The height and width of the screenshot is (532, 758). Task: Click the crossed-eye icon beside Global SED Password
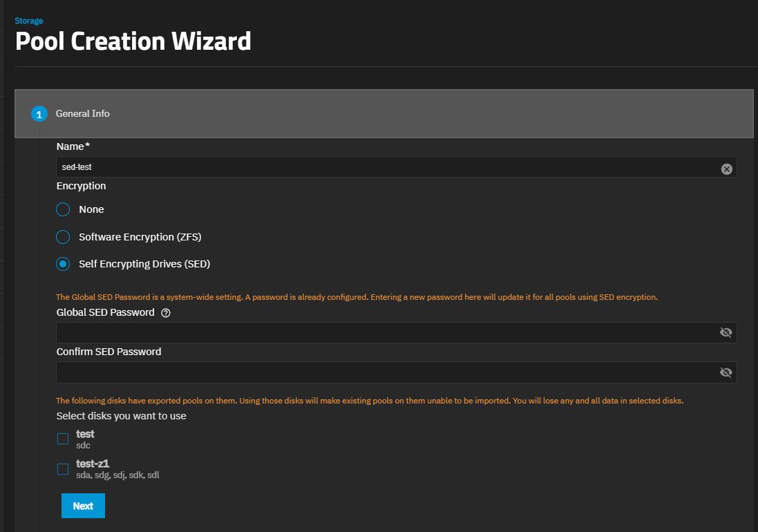(x=726, y=332)
